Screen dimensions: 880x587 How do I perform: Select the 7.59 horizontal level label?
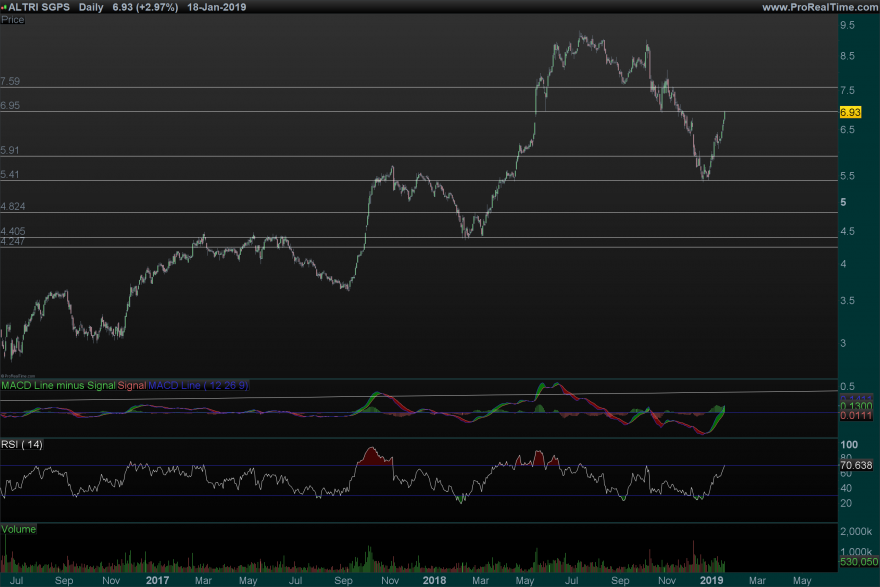coord(11,81)
